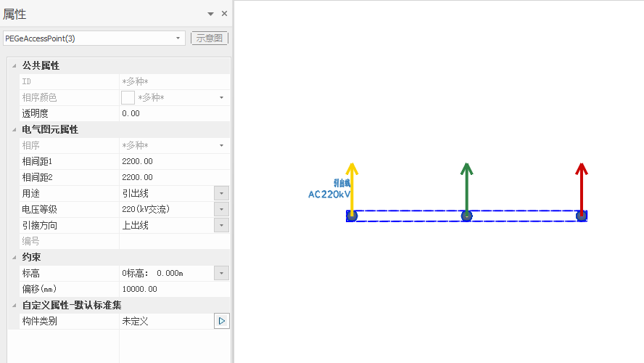Click the 透明度 value 0.00 field
The width and height of the screenshot is (644, 363).
175,113
